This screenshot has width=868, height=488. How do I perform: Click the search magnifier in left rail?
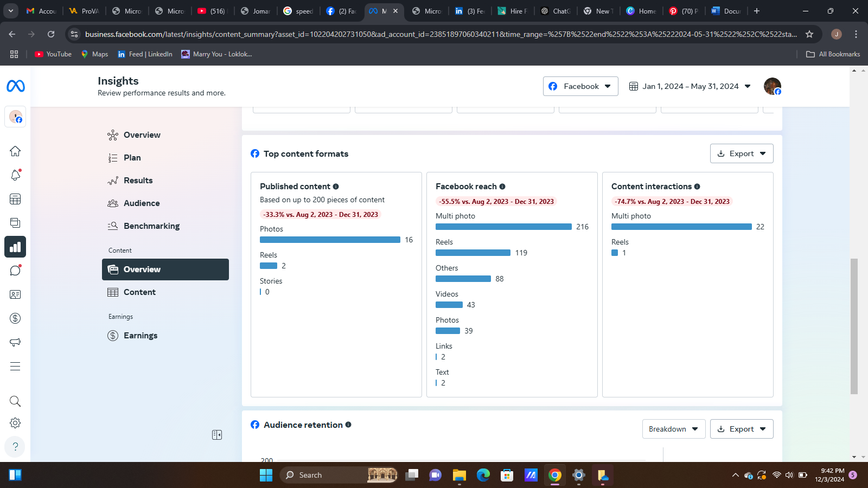(15, 401)
